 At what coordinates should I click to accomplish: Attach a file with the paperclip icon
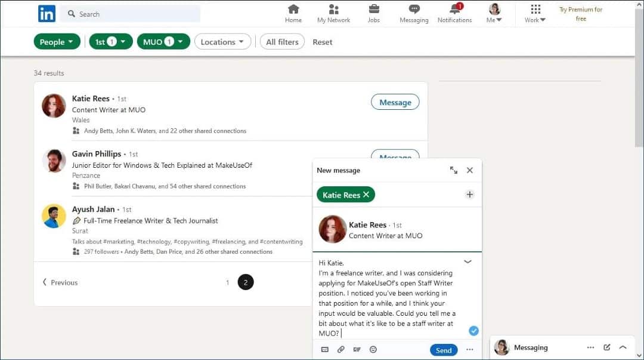(341, 349)
